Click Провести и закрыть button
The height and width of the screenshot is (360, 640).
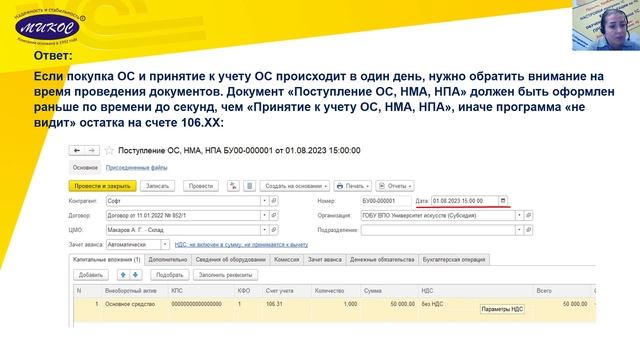click(x=102, y=186)
